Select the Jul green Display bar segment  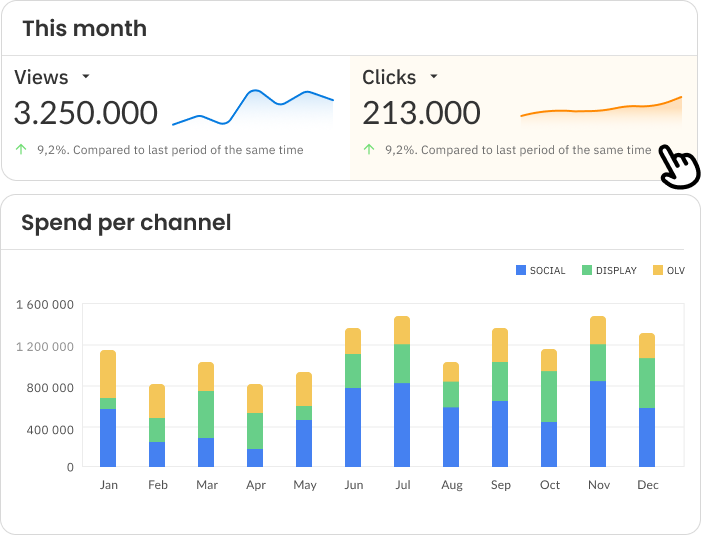point(402,364)
